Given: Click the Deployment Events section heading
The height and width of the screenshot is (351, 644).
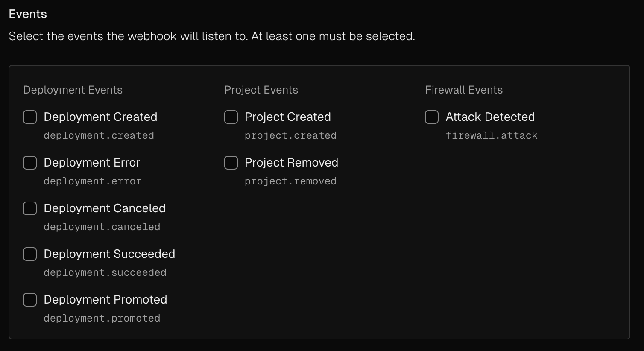Looking at the screenshot, I should pos(73,90).
